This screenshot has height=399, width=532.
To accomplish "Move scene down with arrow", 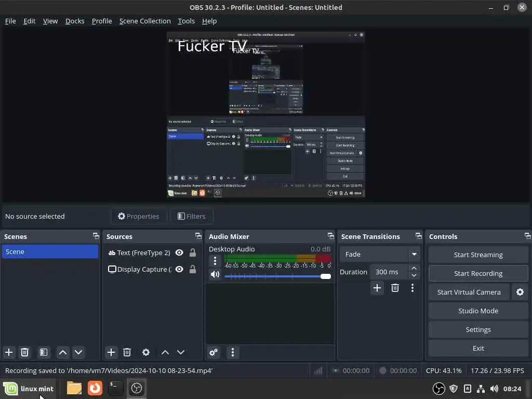I will [x=78, y=352].
